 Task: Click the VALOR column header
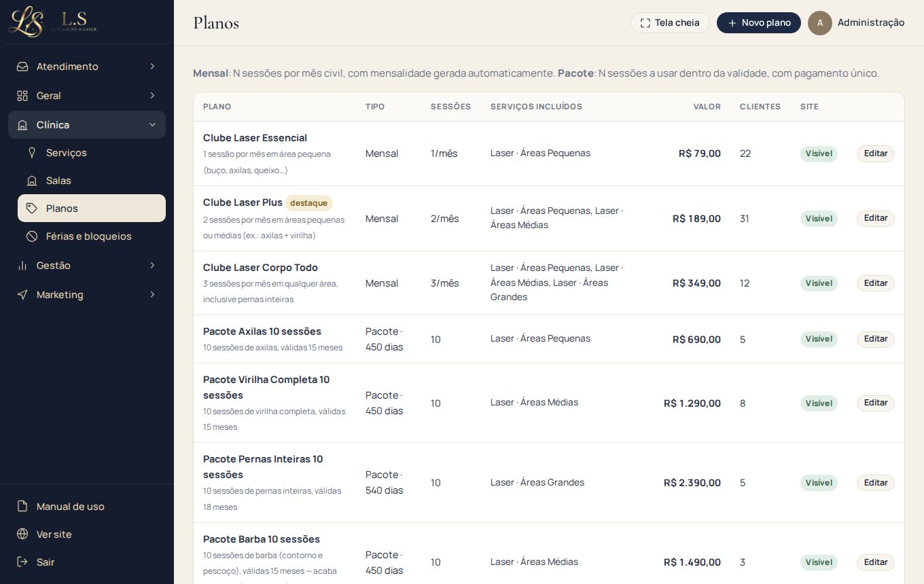pos(707,107)
